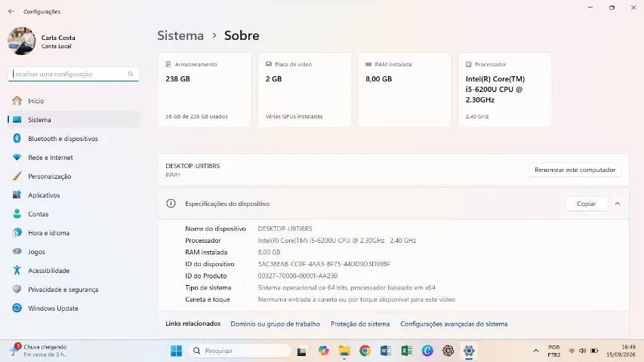
Task: Click the POR PTB2 language indicator
Action: (553, 351)
